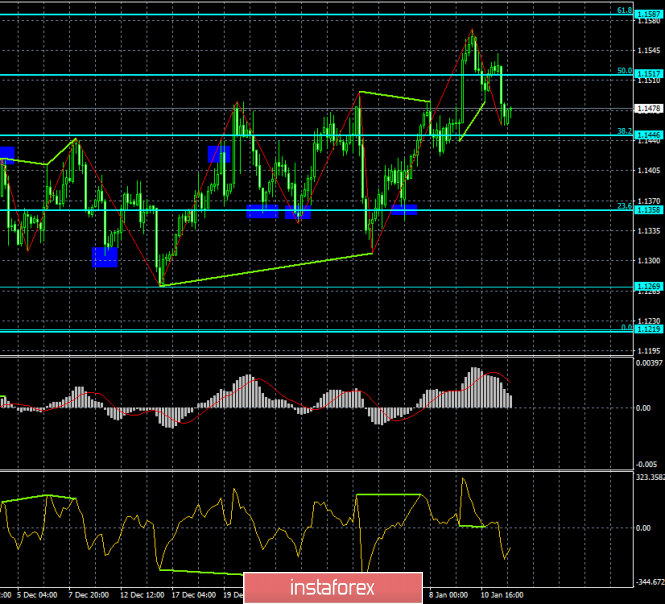Click the 1.1219 price level tag
The width and height of the screenshot is (665, 604).
[649, 329]
